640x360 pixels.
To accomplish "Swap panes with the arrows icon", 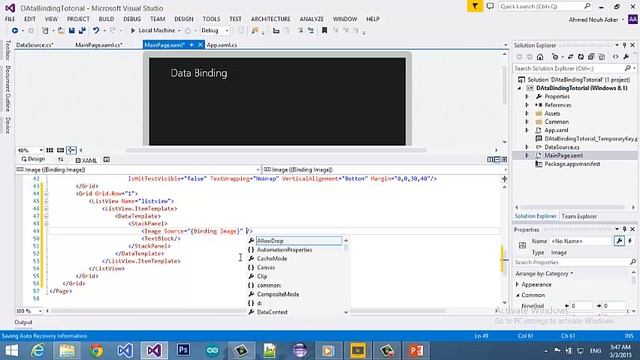I will 61,160.
